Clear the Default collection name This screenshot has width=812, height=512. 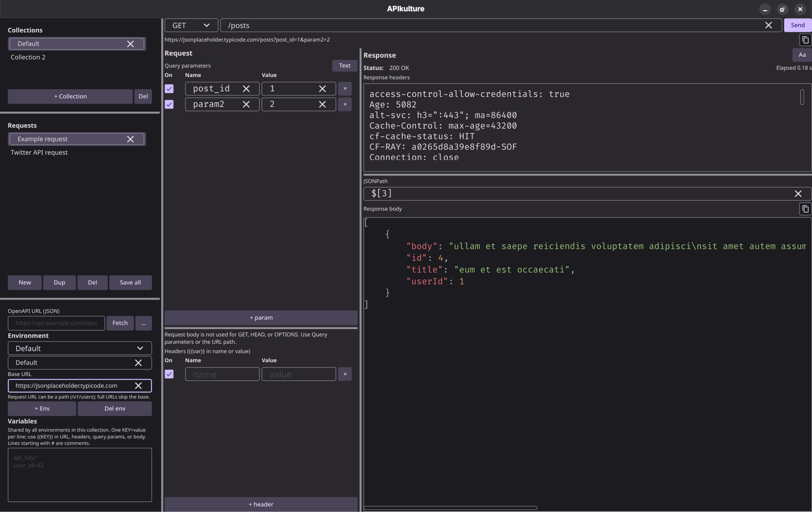point(130,44)
